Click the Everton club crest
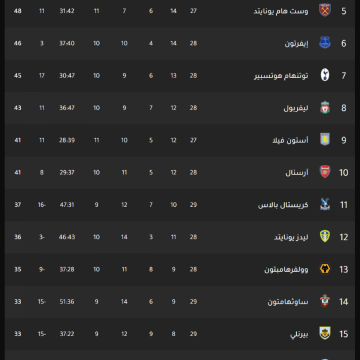The height and width of the screenshot is (360, 360). click(325, 43)
